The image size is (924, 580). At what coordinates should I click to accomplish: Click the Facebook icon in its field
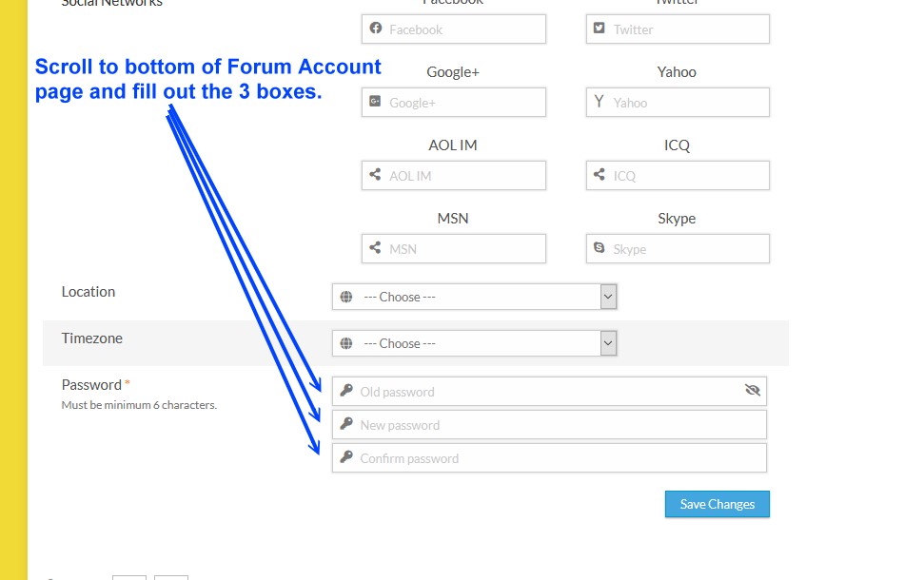coord(375,29)
